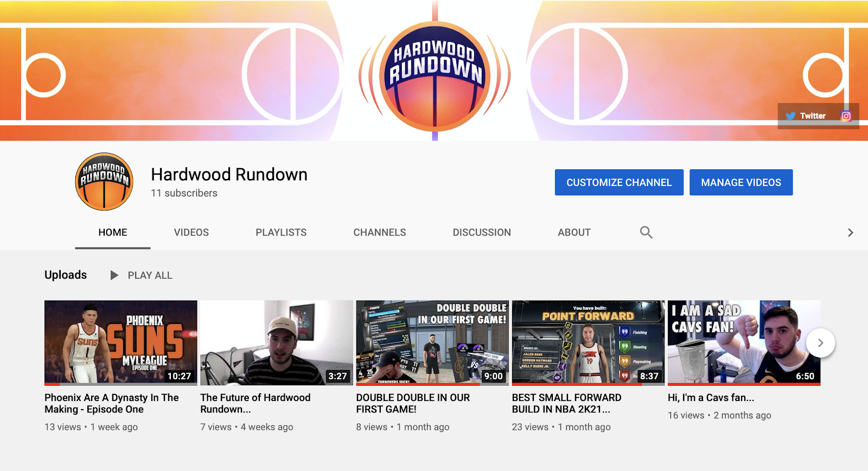Click the 9:00 duration badge

(x=493, y=376)
